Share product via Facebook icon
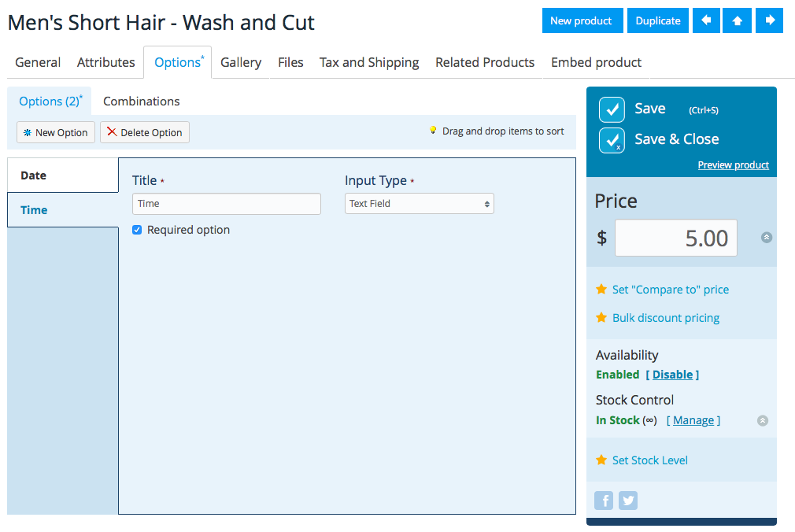Image resolution: width=795 pixels, height=532 pixels. click(604, 501)
